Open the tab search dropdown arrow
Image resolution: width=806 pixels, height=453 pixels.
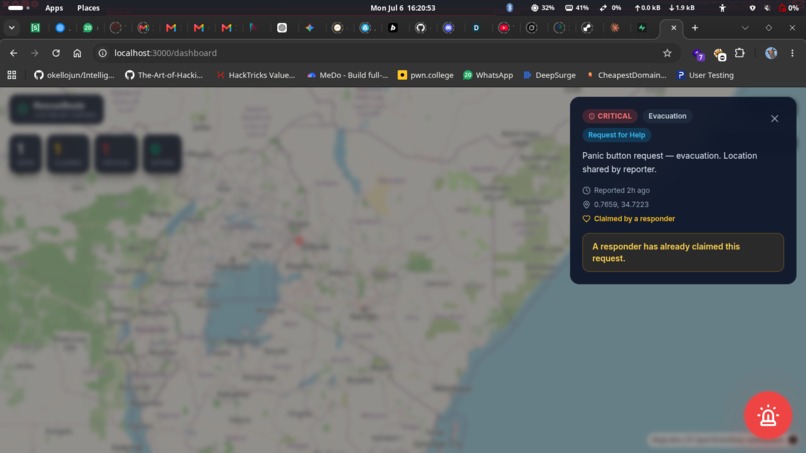pos(11,28)
